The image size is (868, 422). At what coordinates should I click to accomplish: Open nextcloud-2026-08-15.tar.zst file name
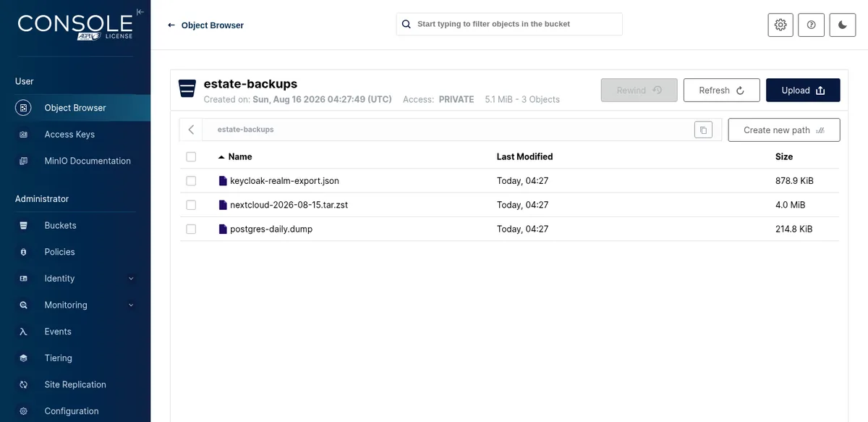[289, 205]
